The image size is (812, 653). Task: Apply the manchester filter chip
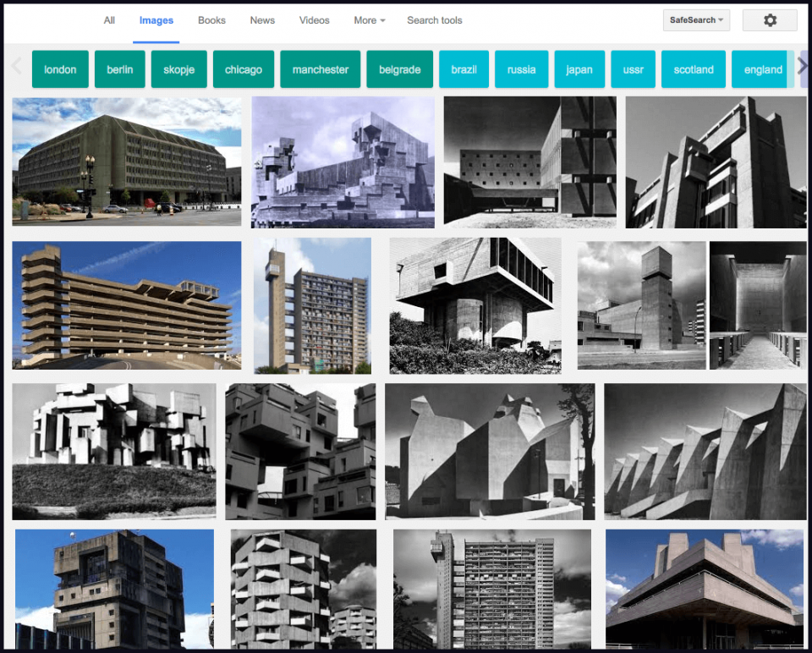coord(320,69)
